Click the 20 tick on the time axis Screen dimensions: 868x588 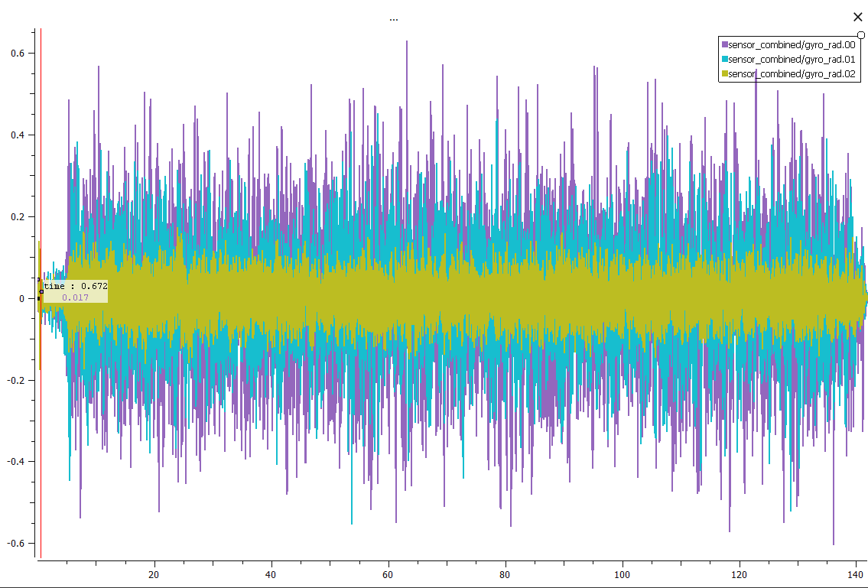[x=154, y=574]
